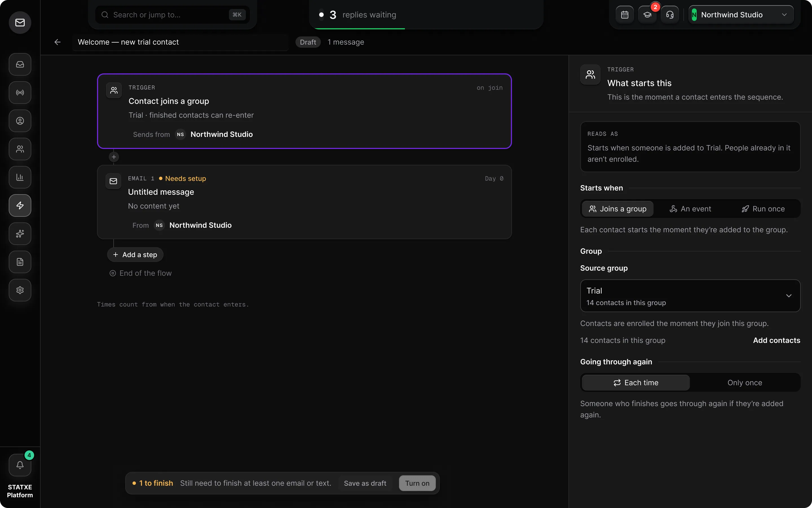812x508 pixels.
Task: Click Save as draft
Action: 365,483
